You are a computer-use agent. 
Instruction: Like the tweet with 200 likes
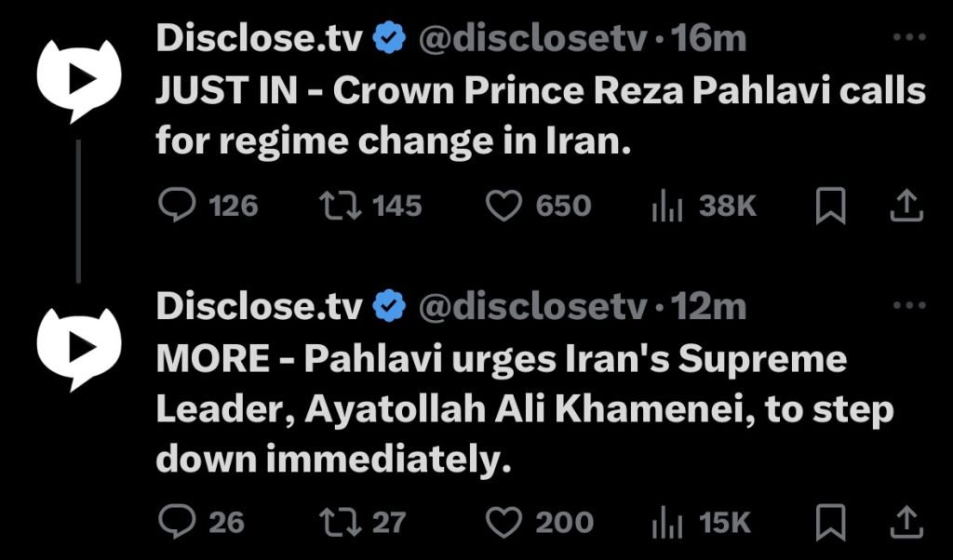(x=503, y=523)
